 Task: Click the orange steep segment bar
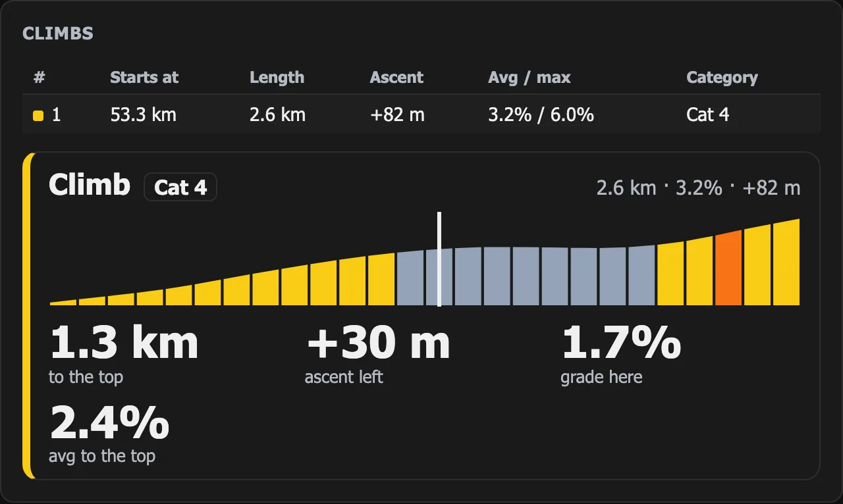pyautogui.click(x=728, y=268)
